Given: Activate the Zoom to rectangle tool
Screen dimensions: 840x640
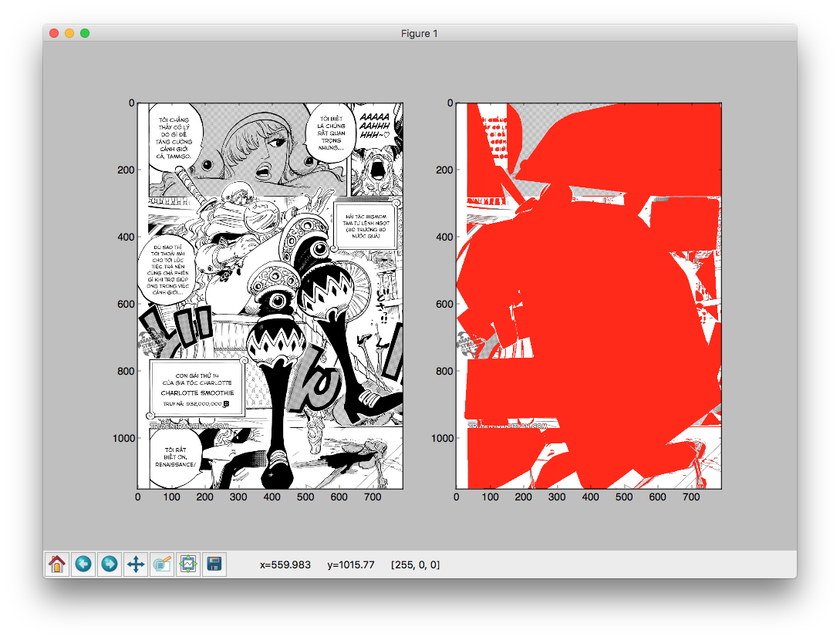Looking at the screenshot, I should (162, 564).
